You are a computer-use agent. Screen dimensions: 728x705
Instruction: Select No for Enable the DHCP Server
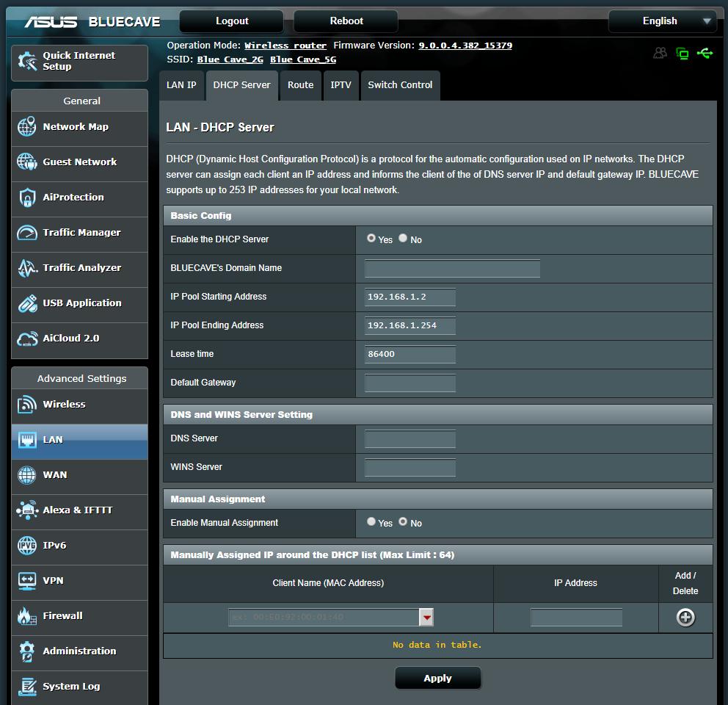pos(403,238)
